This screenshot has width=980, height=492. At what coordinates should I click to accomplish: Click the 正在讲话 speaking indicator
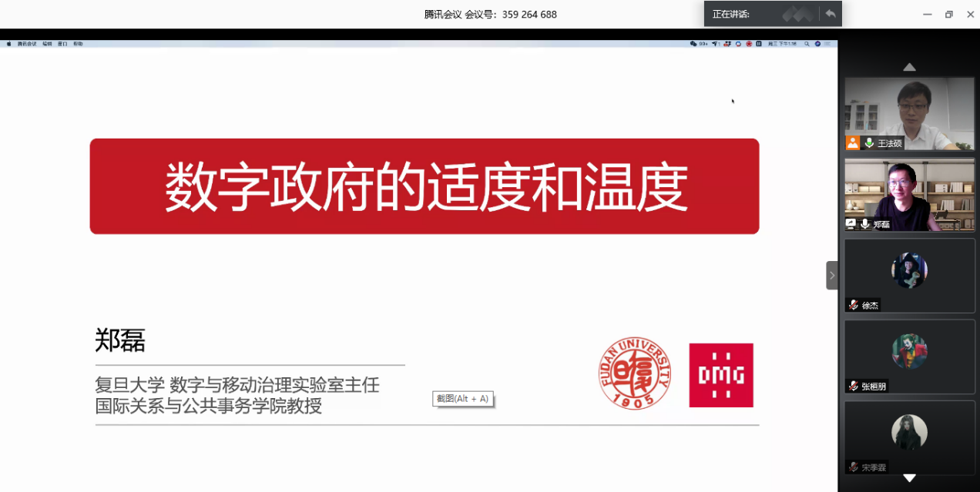pyautogui.click(x=730, y=14)
